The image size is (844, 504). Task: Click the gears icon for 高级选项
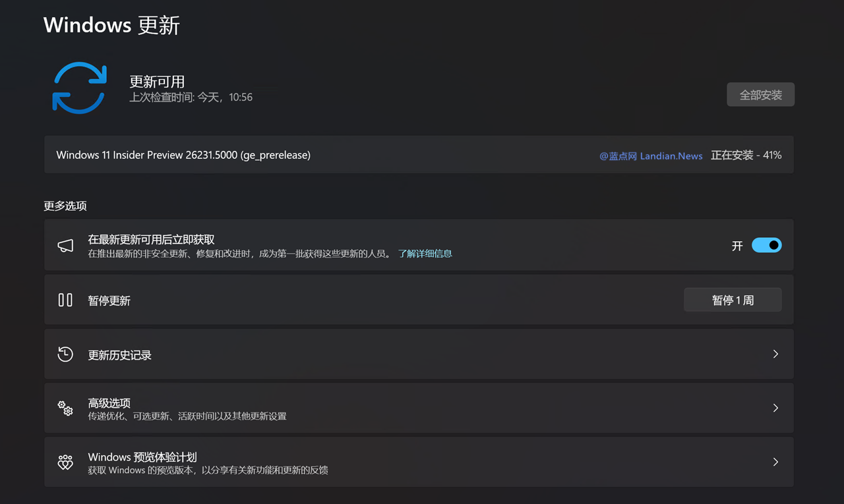(65, 408)
